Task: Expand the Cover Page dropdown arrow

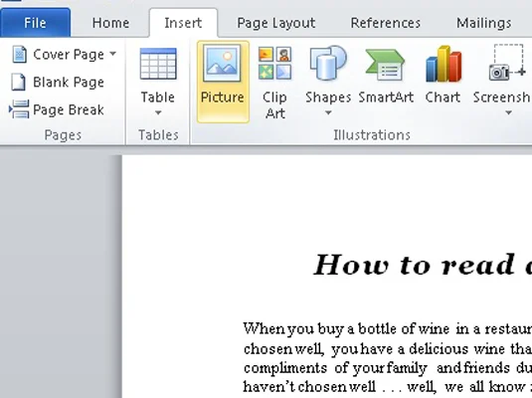Action: coord(113,54)
